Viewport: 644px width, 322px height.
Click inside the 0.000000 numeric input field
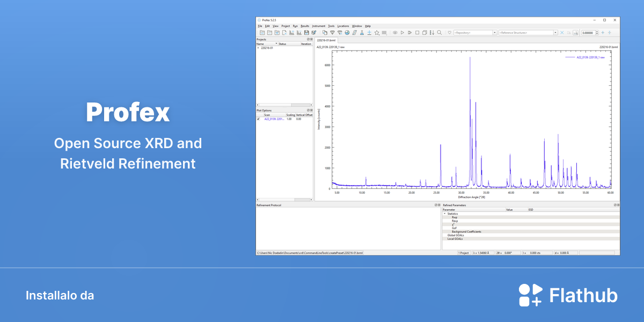pos(588,32)
